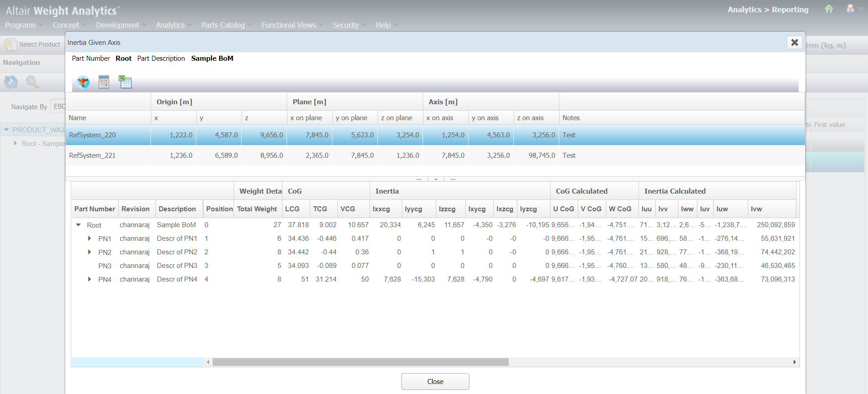
Task: Open the Analytics menu
Action: (171, 25)
